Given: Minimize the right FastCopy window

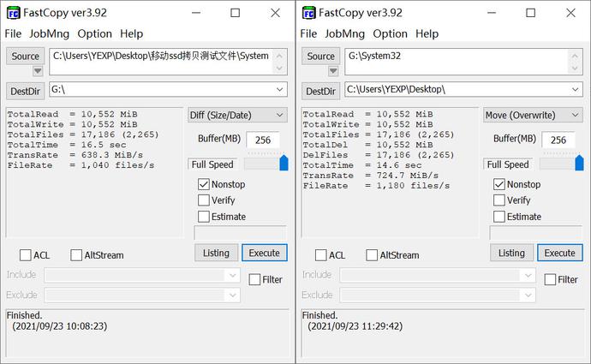Looking at the screenshot, I should (492, 13).
